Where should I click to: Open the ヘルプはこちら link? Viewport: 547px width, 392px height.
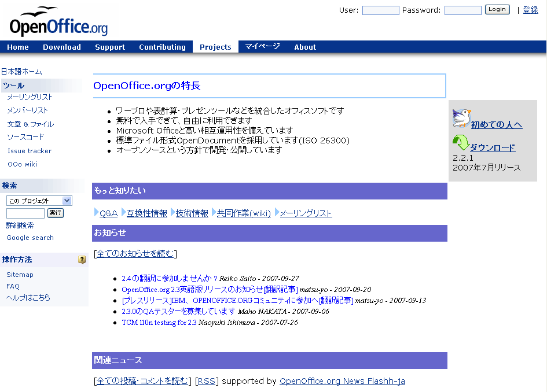[28, 298]
